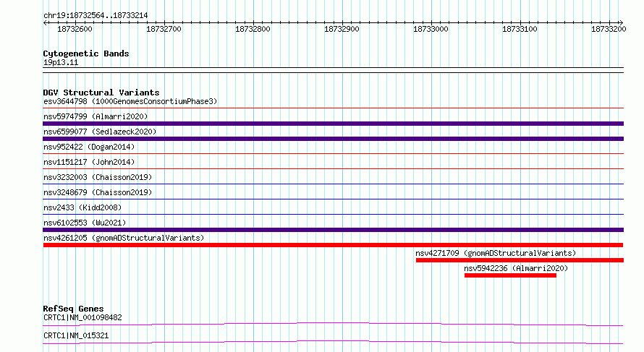Select variant nsv4271709 (gnomADStructuralVariants) label
Image resolution: width=644 pixels, height=352 pixels.
pos(496,253)
